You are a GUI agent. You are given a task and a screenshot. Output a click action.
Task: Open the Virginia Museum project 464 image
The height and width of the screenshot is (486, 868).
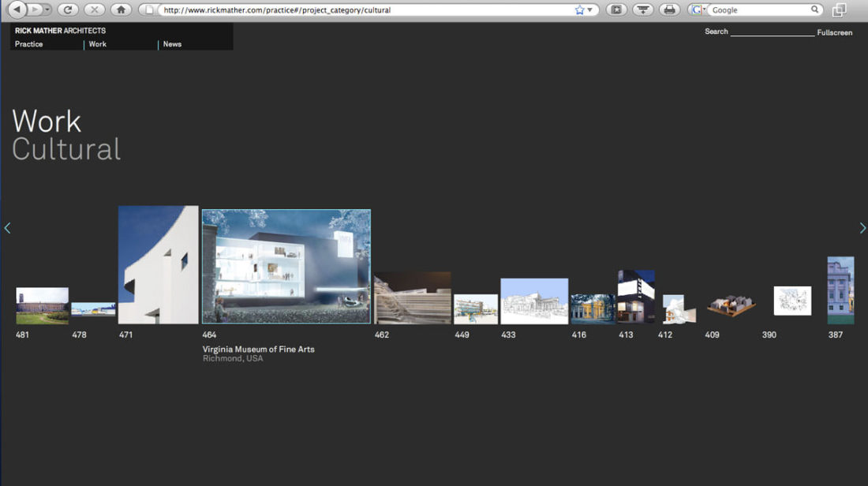286,266
